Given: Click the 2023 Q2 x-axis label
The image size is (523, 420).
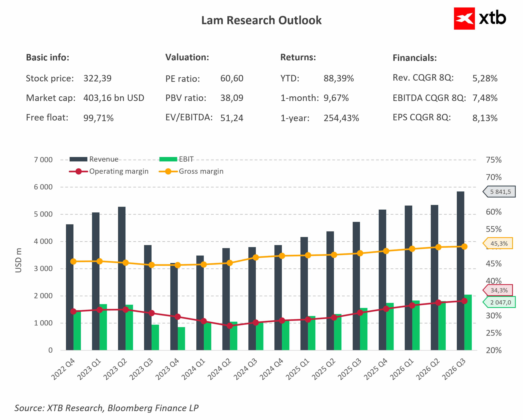Looking at the screenshot, I should click(x=115, y=369).
